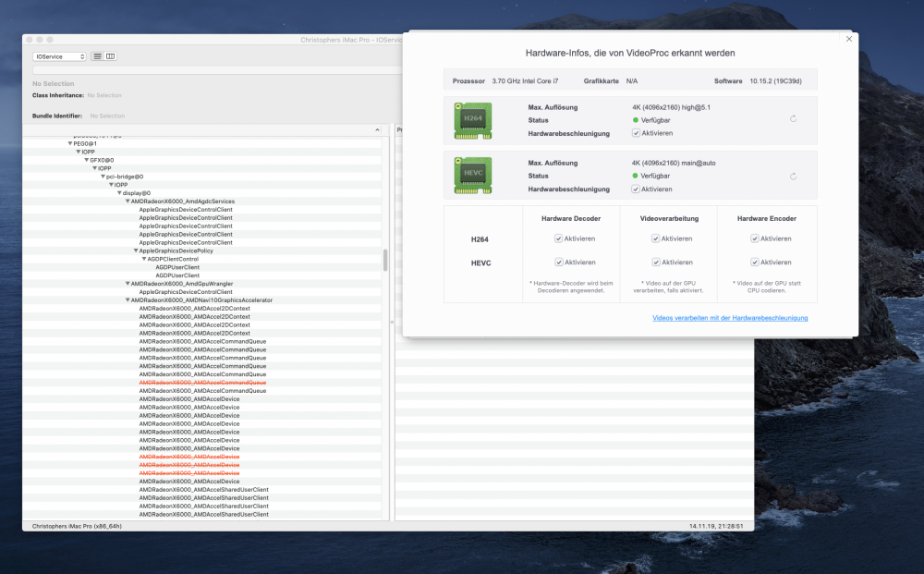
Task: Select the Hardware Decoder column header
Action: coord(571,219)
